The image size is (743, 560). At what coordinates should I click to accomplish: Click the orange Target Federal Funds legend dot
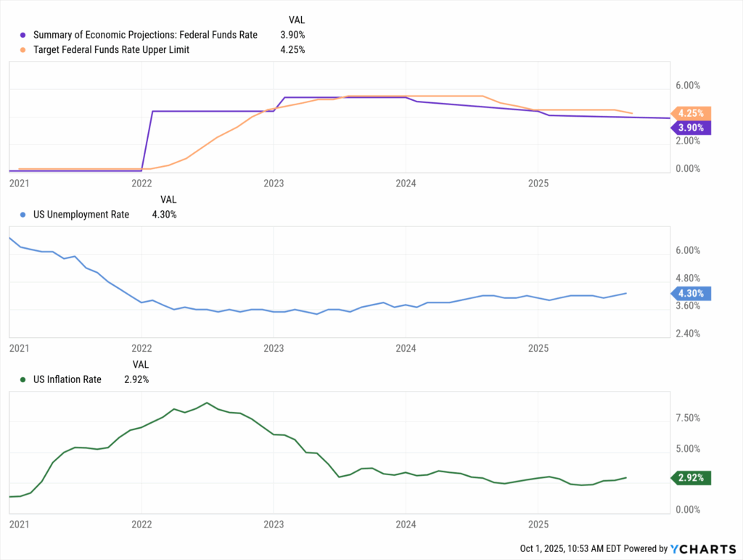[x=23, y=50]
